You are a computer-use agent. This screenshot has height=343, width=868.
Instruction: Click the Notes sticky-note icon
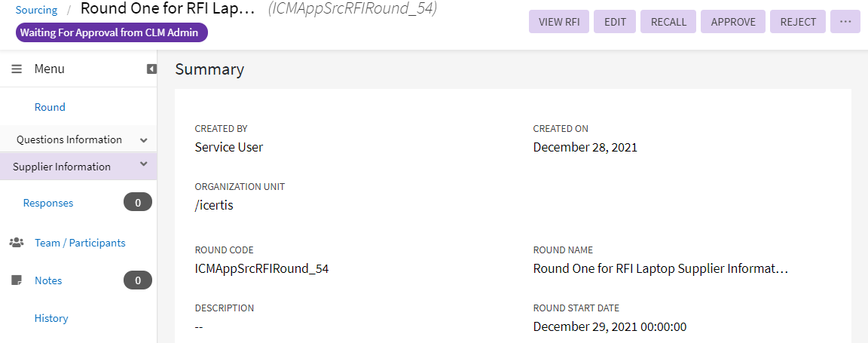(16, 280)
